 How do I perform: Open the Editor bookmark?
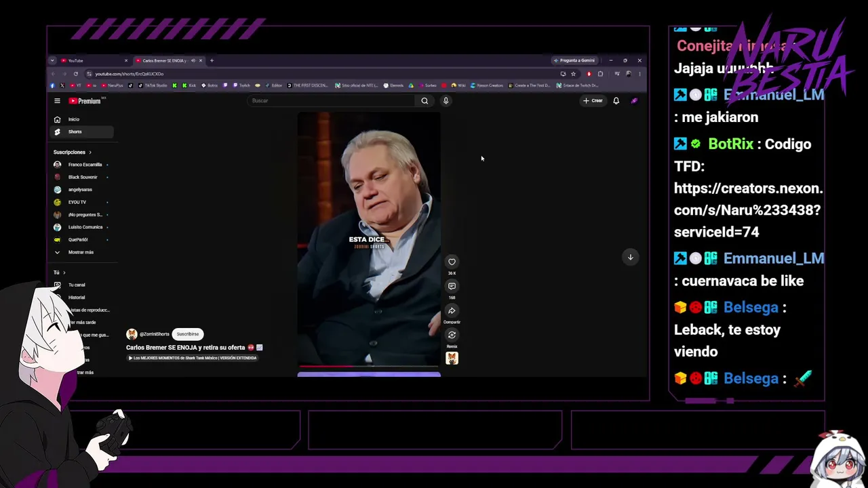[273, 85]
